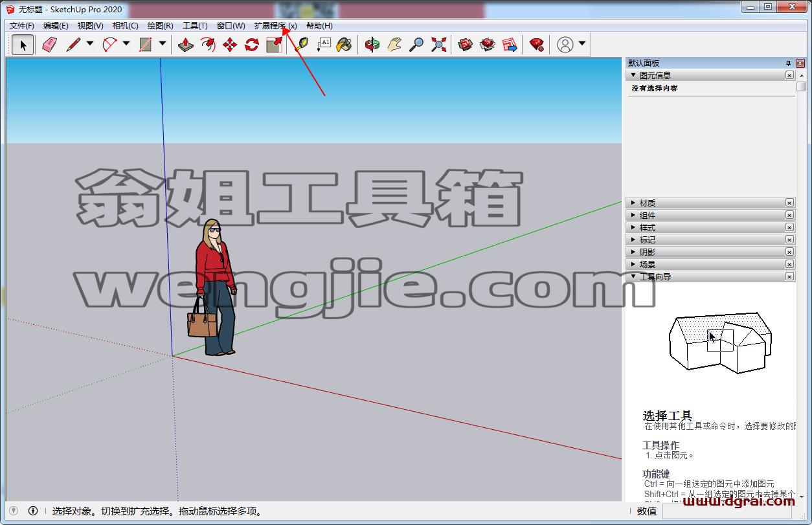Pick the Scale tool

[274, 45]
